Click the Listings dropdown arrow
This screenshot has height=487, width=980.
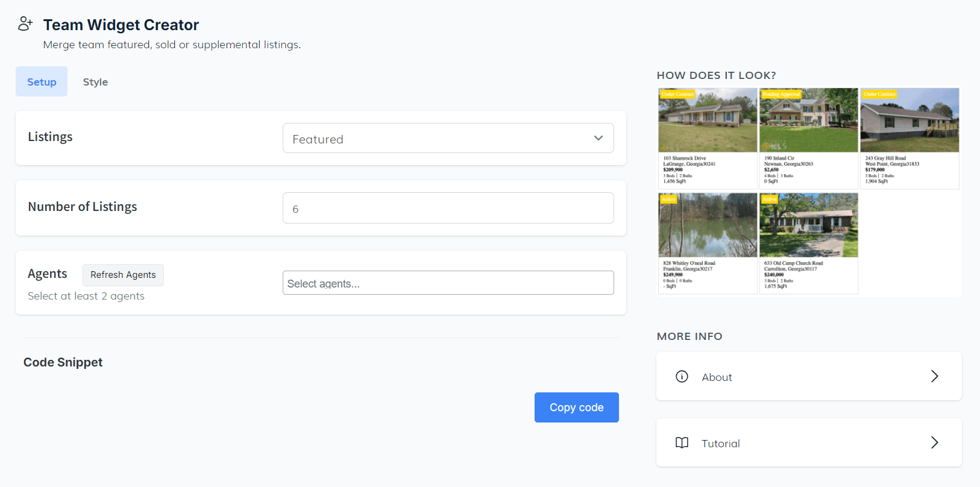click(x=598, y=138)
